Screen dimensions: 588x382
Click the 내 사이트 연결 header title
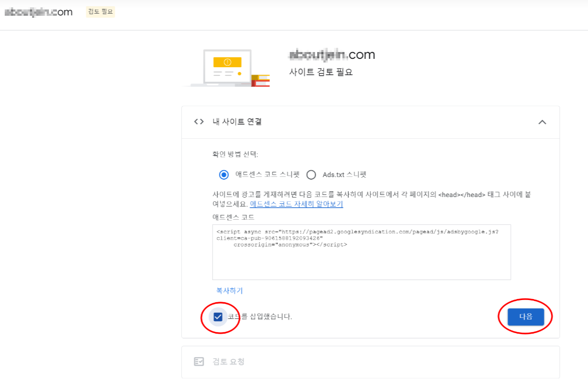pos(237,122)
